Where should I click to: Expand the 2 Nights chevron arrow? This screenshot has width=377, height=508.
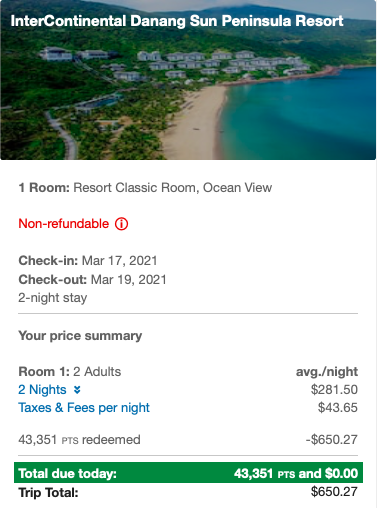pos(77,390)
